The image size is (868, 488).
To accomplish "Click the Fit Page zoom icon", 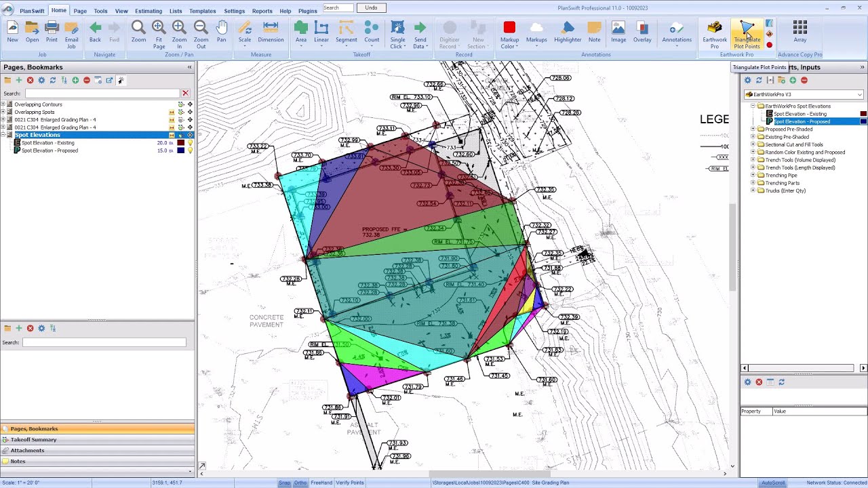I will 159,34.
